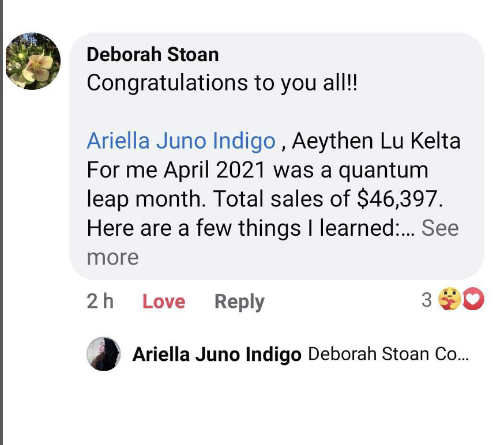Expand the comment with See more
The image size is (504, 445).
pos(440,228)
